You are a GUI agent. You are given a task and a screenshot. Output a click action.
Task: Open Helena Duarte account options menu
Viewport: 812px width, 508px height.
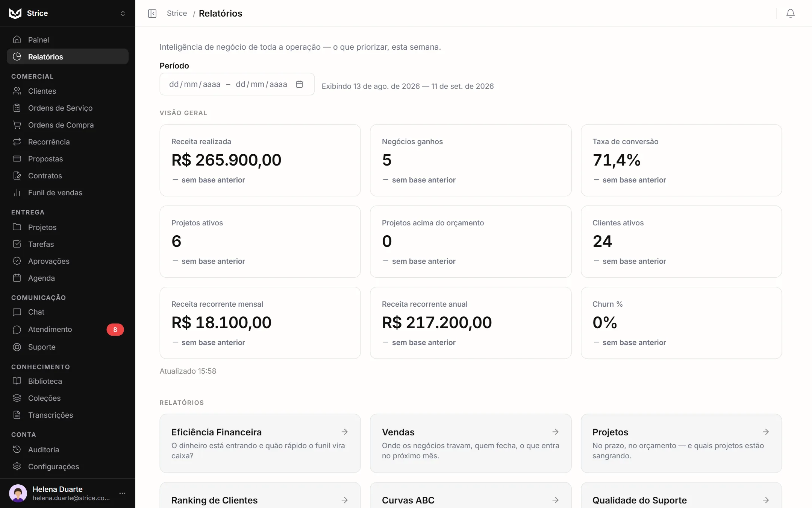[x=122, y=493]
